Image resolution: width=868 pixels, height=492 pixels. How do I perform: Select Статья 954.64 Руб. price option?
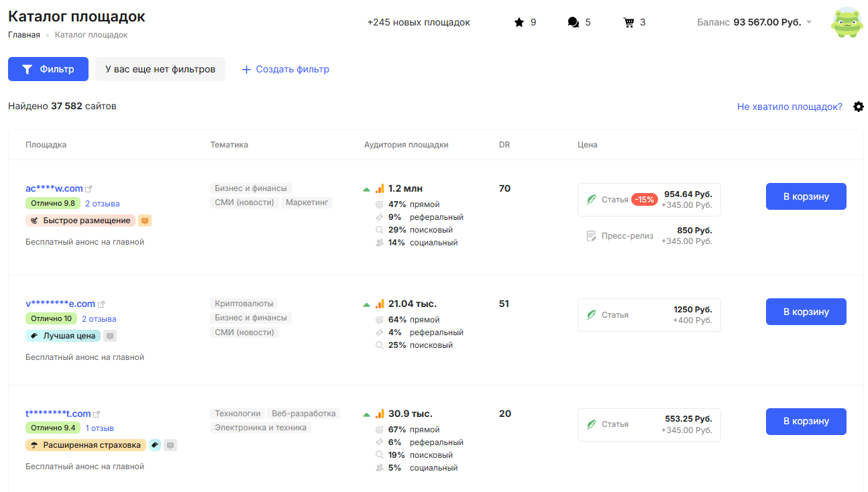pos(649,200)
